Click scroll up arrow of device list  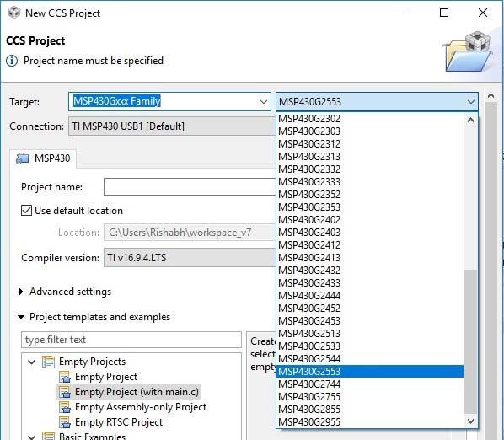coord(470,120)
